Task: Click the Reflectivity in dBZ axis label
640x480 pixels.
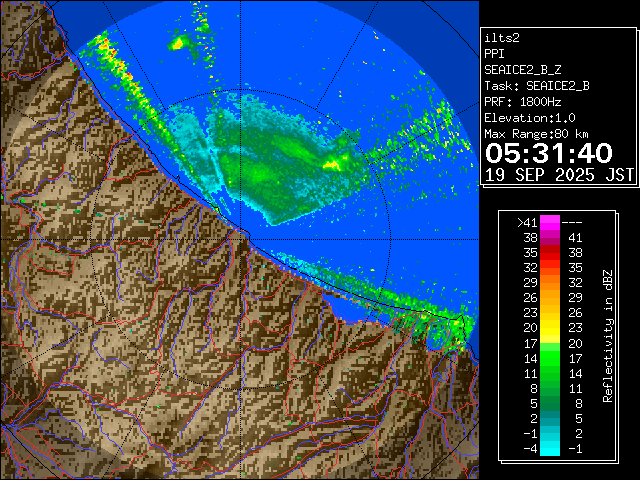Action: (x=606, y=335)
